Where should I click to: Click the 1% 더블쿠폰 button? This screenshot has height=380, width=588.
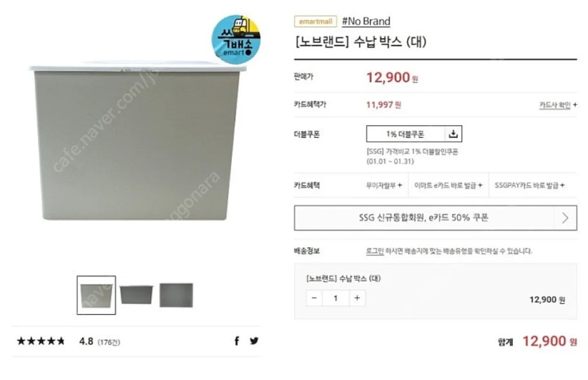pyautogui.click(x=405, y=134)
